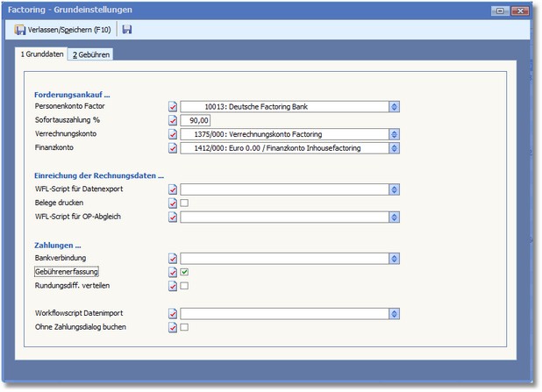The width and height of the screenshot is (542, 392).
Task: Click edit icon beside Verrechnungskonto
Action: coord(173,134)
